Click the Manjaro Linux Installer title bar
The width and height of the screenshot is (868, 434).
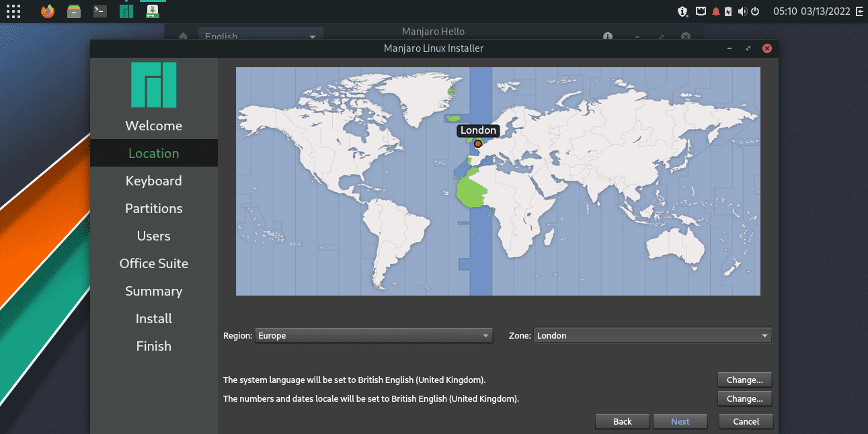(x=434, y=48)
